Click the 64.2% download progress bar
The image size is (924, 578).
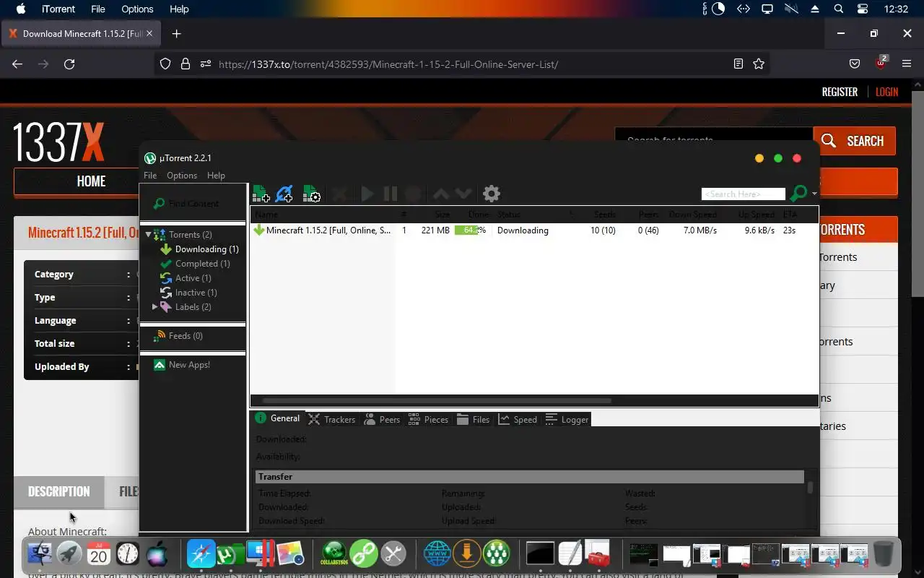click(x=470, y=230)
